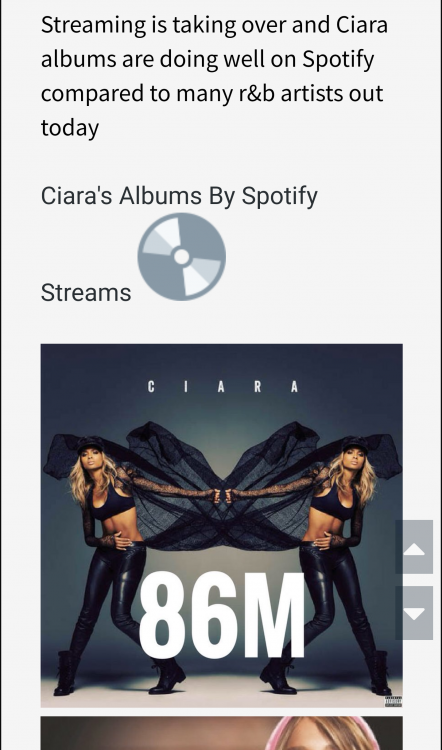Open the partially visible next album image
Screen dimensions: 442x750
click(221, 733)
